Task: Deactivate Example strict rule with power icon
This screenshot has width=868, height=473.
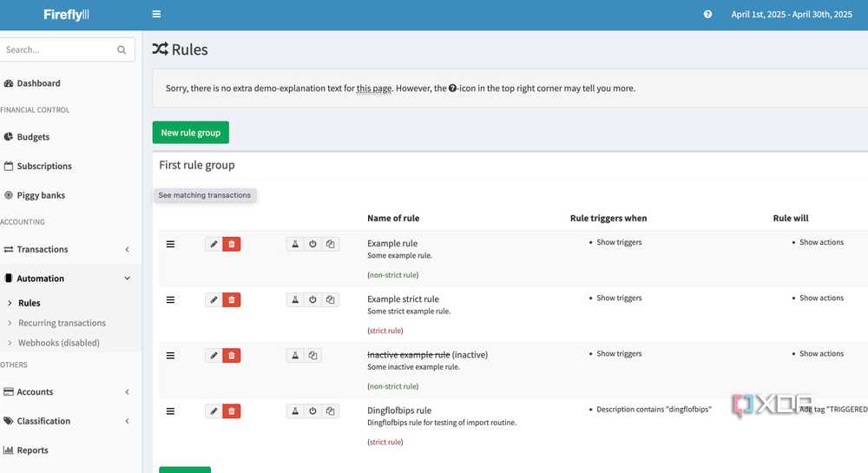Action: tap(312, 299)
